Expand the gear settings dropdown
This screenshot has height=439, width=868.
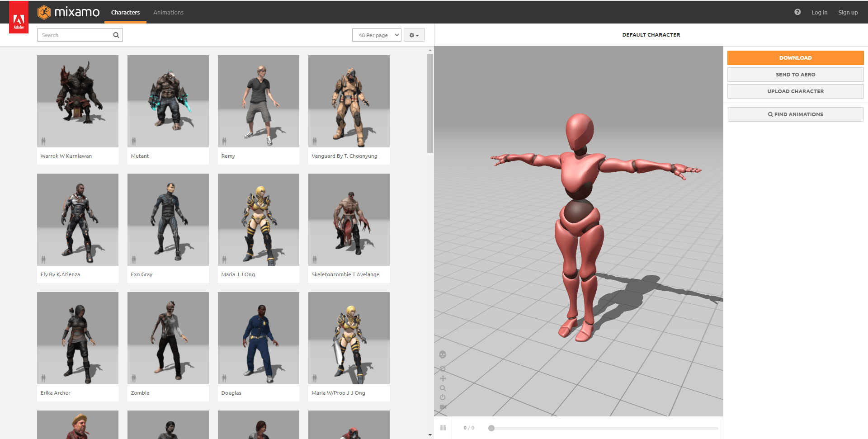point(414,35)
